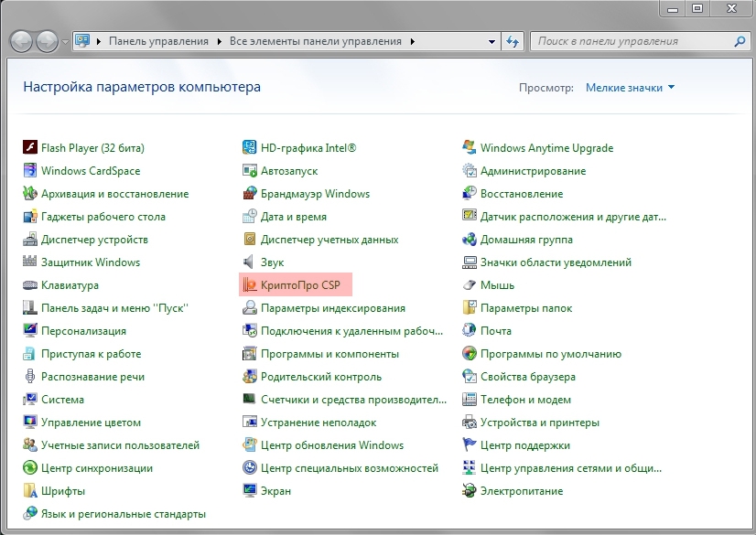The image size is (756, 535).
Task: Open Центр специальных возможностей link
Action: tap(350, 468)
